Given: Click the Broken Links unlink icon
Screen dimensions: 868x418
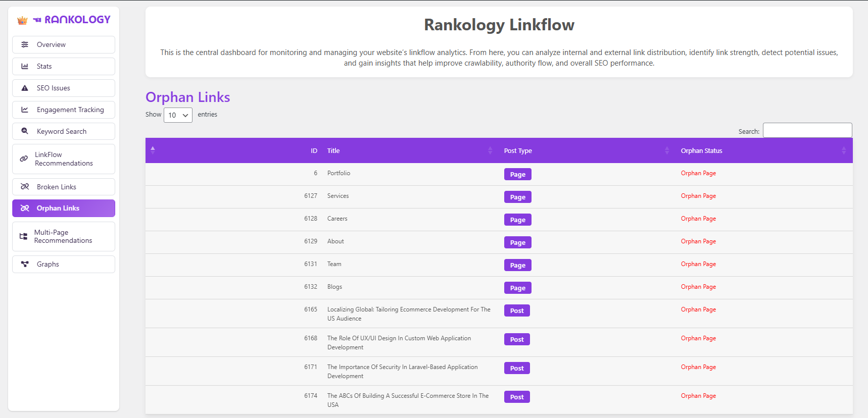Looking at the screenshot, I should click(25, 187).
